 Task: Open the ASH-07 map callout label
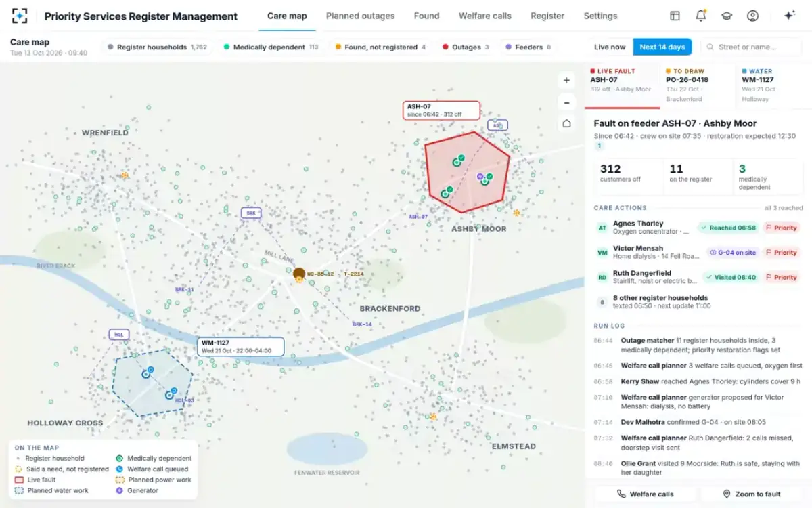[x=441, y=110]
